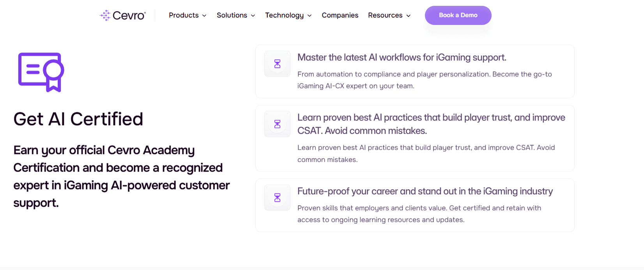Open the Technology menu

288,15
